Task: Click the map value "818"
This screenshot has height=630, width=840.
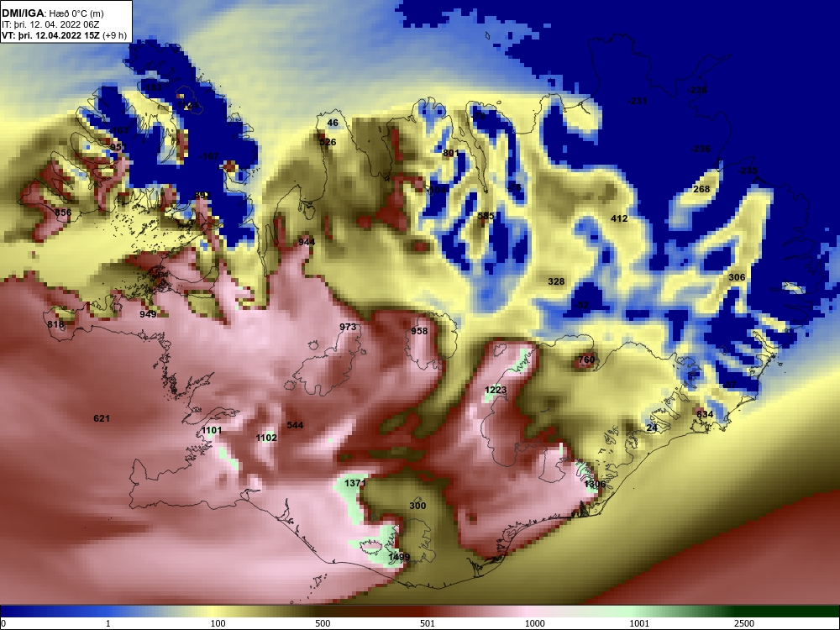Action: click(x=55, y=324)
